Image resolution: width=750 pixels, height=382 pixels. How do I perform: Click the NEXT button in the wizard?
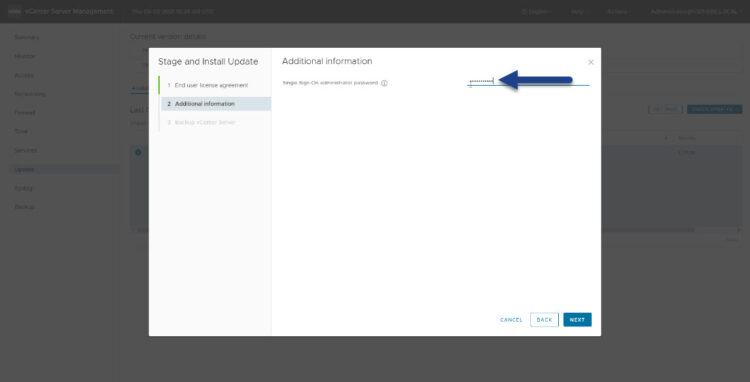(x=577, y=320)
